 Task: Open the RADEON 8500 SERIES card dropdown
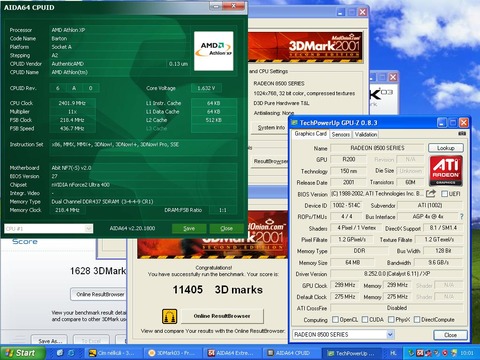pyautogui.click(x=390, y=334)
